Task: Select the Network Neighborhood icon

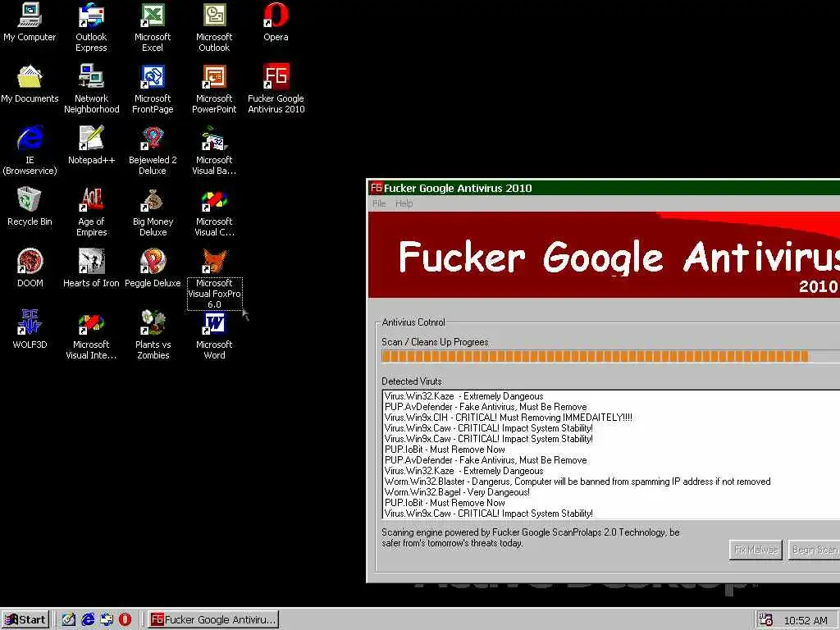Action: 91,89
